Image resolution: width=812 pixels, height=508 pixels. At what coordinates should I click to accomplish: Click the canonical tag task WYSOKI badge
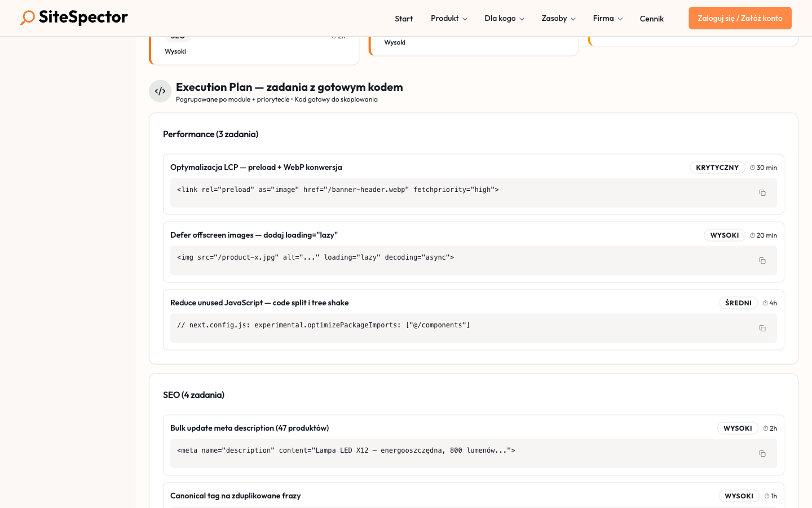(x=739, y=496)
